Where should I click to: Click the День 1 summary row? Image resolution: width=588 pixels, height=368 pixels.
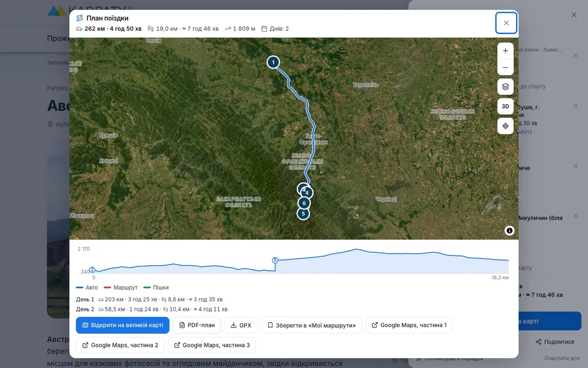pos(149,299)
